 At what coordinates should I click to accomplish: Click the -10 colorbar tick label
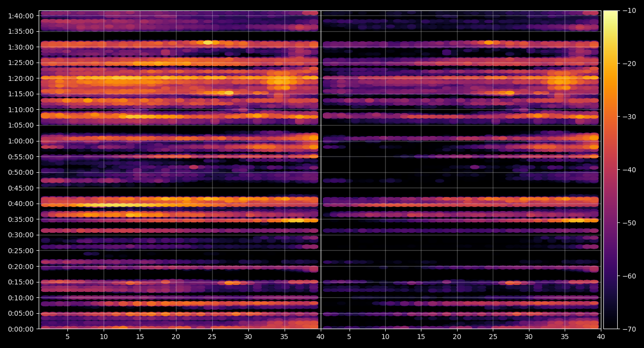coord(629,10)
